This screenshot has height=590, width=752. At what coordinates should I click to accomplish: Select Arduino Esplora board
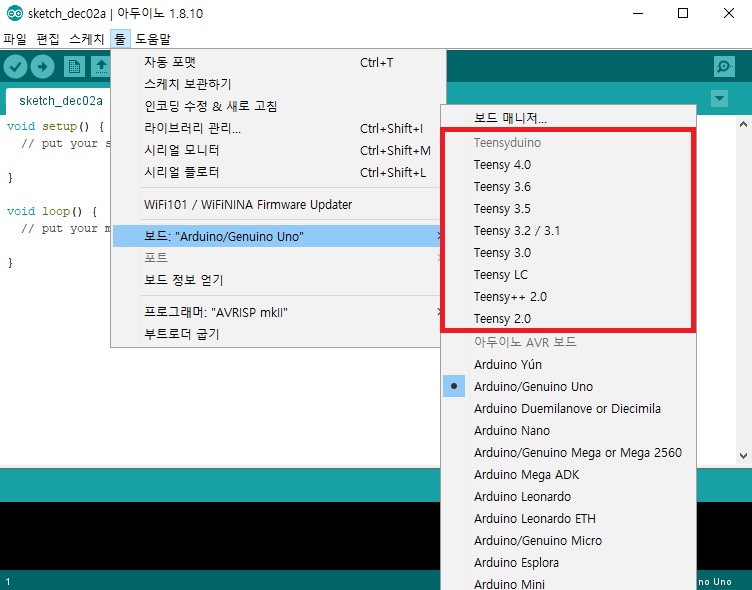568,563
